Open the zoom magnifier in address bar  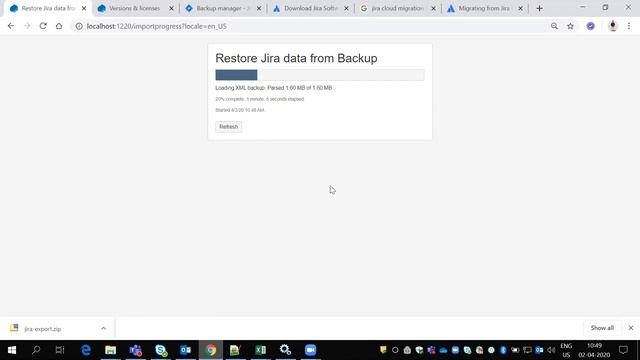click(x=554, y=26)
